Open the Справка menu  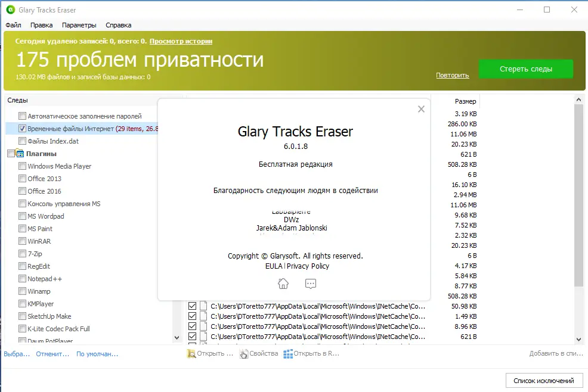click(119, 25)
